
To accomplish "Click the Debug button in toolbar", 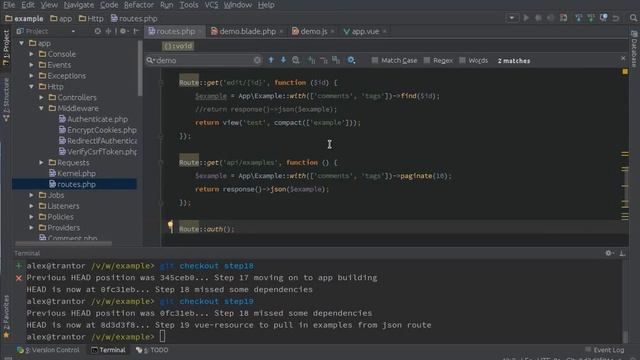I will tap(538, 18).
